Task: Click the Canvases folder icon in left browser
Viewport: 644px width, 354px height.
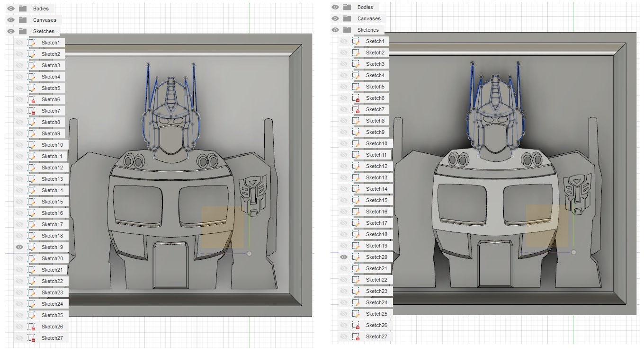Action: click(x=23, y=20)
